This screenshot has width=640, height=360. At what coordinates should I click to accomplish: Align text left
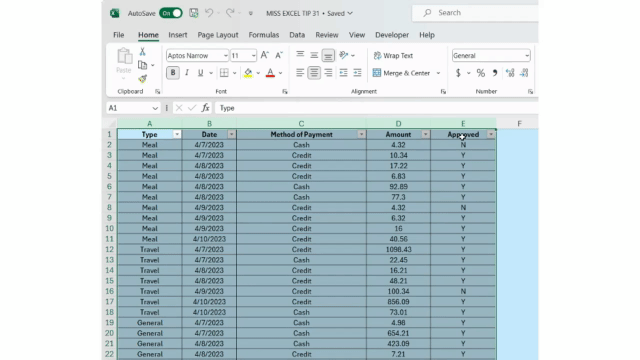pos(300,73)
